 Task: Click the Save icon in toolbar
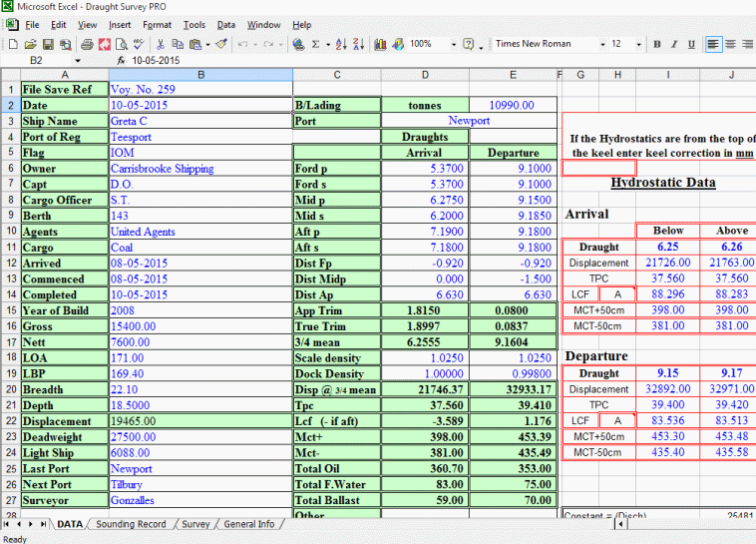tap(48, 45)
